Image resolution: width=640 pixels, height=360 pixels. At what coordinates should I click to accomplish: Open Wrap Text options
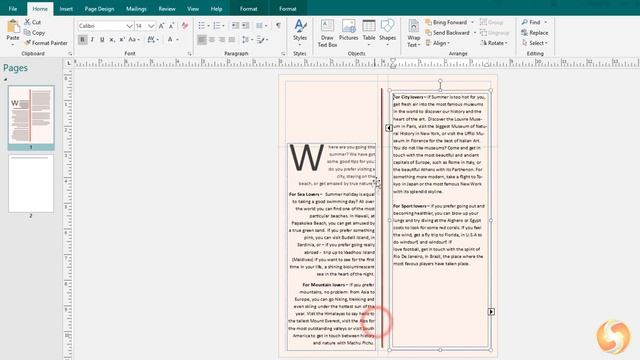click(x=413, y=33)
